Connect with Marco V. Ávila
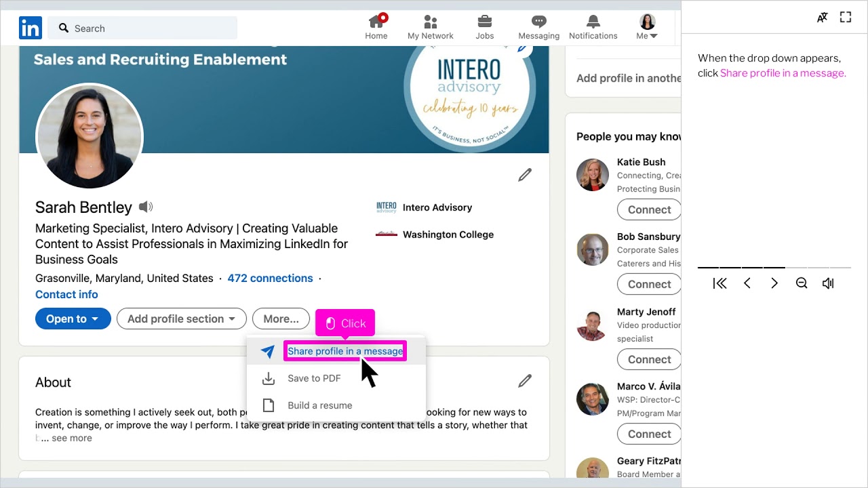The image size is (868, 488). point(649,434)
